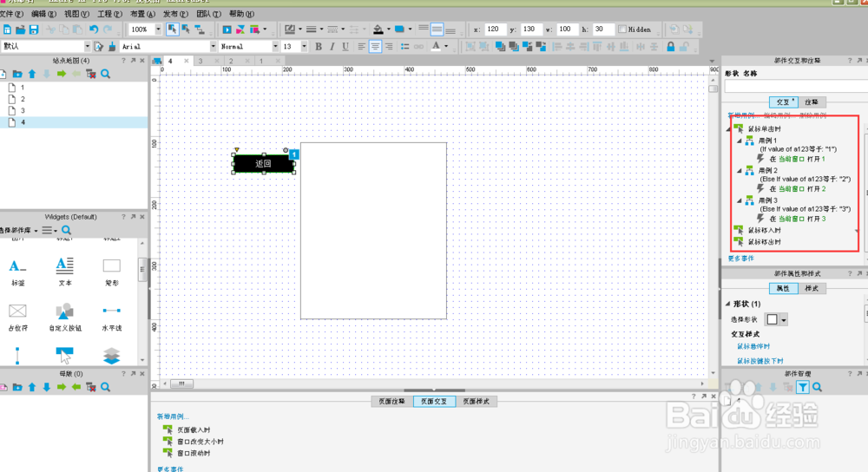Open the zoom level dropdown showing 100%
Screen dimensions: 868x472
158,29
